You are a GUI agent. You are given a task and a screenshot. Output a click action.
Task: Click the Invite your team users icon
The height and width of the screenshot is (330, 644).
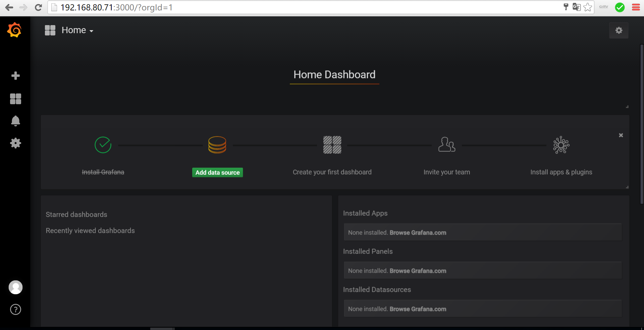click(447, 144)
